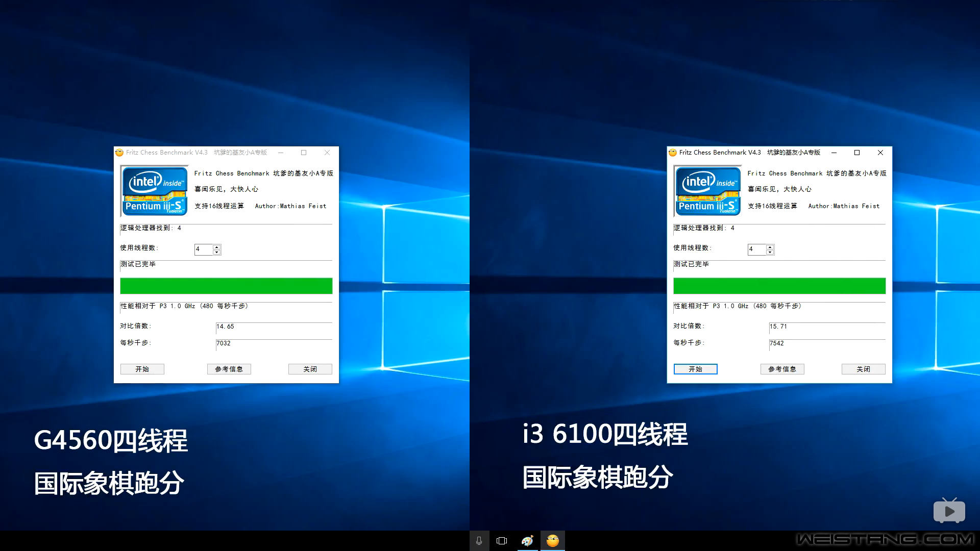
Task: Click the Intel Pentium logo in the left window
Action: [155, 191]
